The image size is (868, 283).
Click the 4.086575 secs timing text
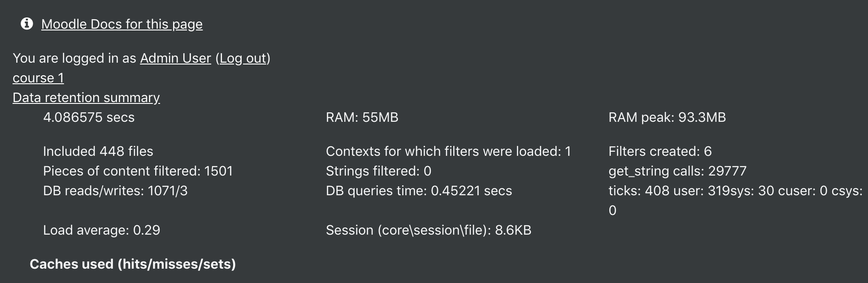[89, 117]
